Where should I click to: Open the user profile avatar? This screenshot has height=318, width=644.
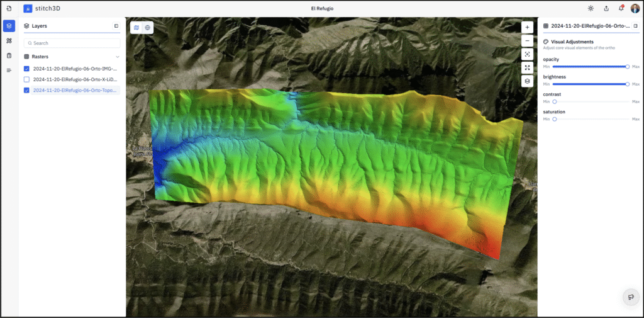click(635, 8)
